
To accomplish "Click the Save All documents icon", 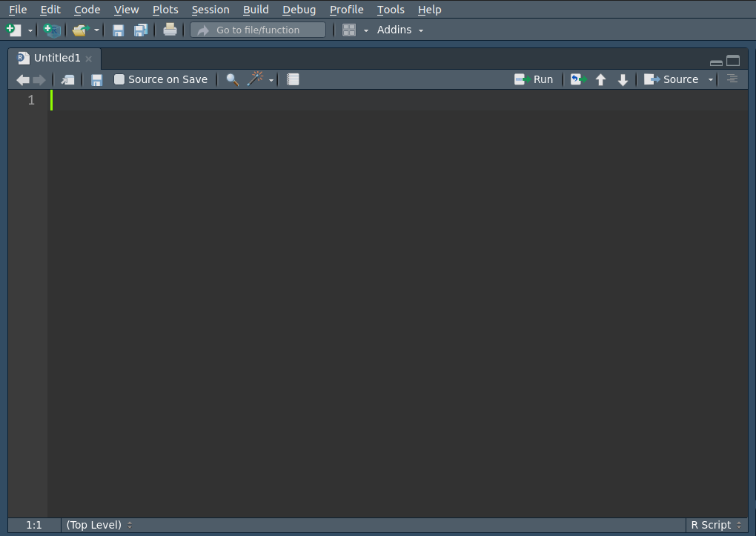I will click(x=140, y=30).
